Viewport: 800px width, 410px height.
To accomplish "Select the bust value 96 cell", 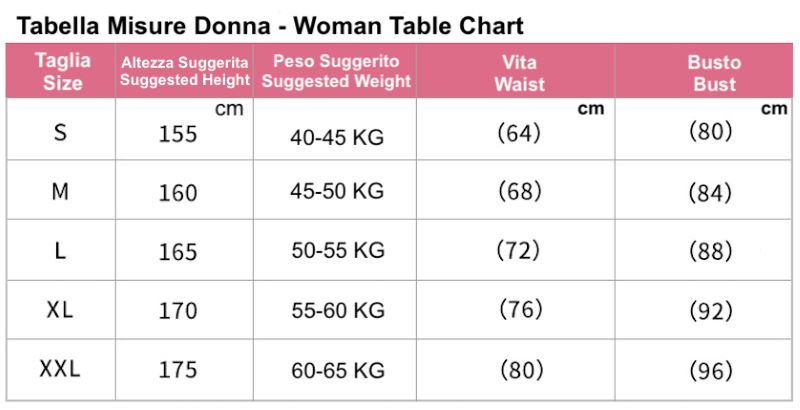I will click(x=711, y=371).
